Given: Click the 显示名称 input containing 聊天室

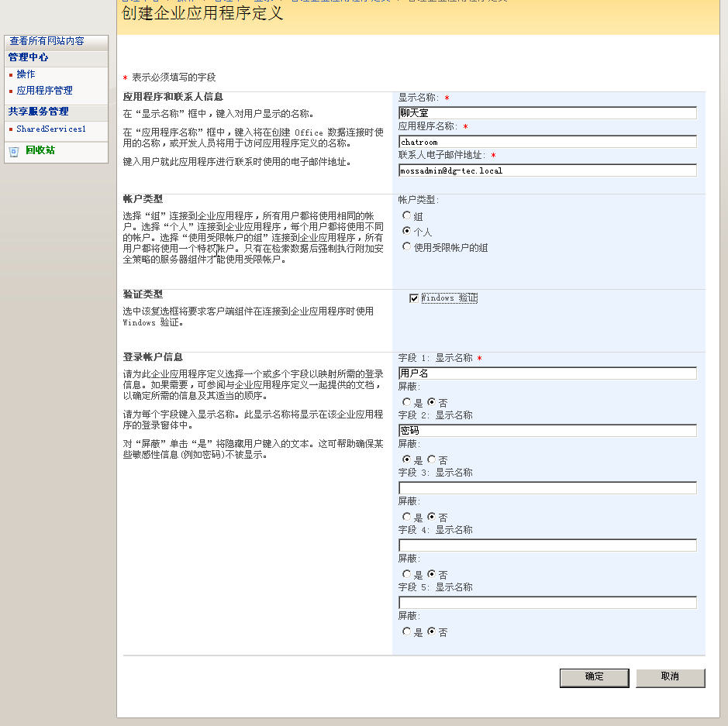Looking at the screenshot, I should point(547,112).
